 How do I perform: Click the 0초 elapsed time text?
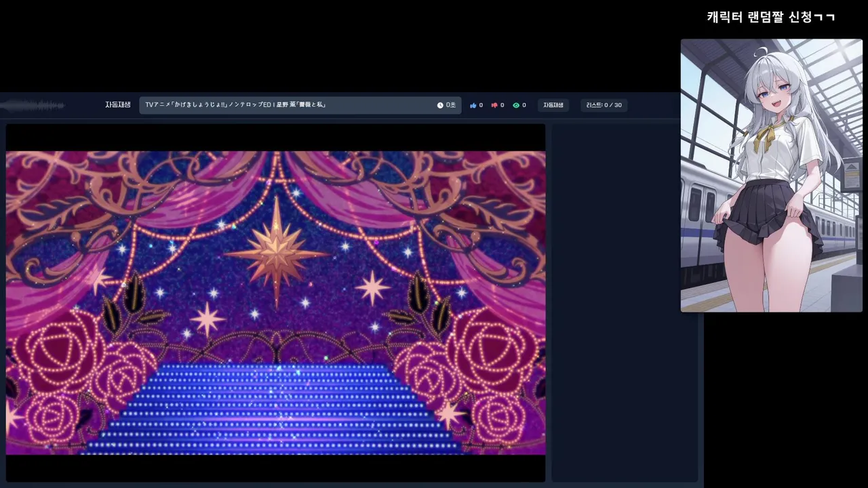pos(451,105)
